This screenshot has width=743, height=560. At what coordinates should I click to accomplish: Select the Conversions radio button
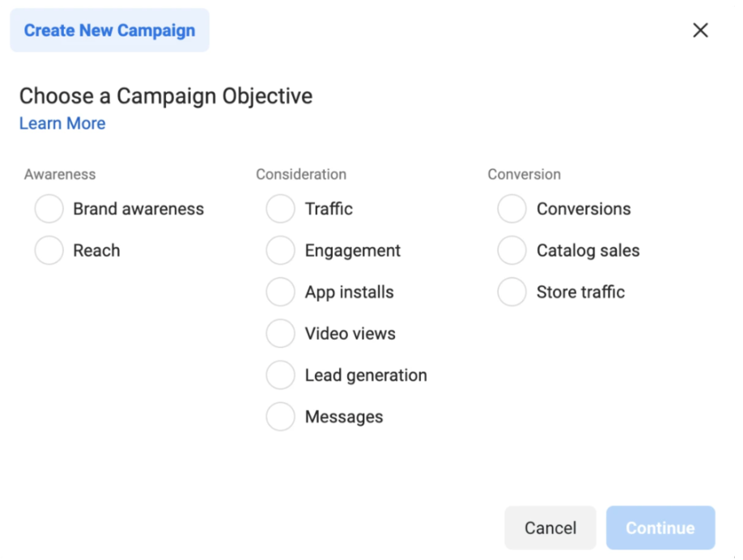pyautogui.click(x=512, y=209)
